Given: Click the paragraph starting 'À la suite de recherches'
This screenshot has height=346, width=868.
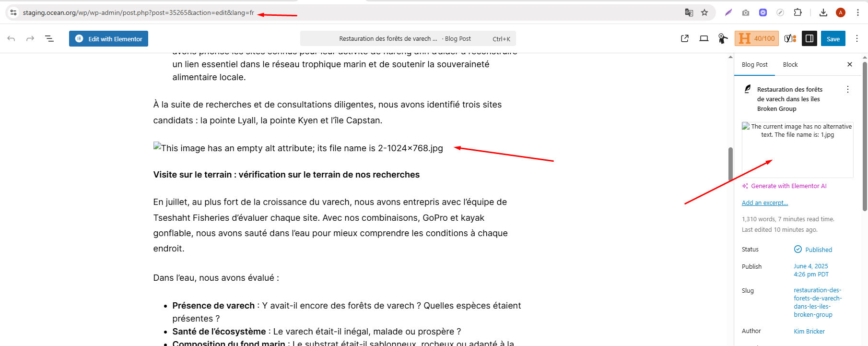Looking at the screenshot, I should pyautogui.click(x=328, y=112).
